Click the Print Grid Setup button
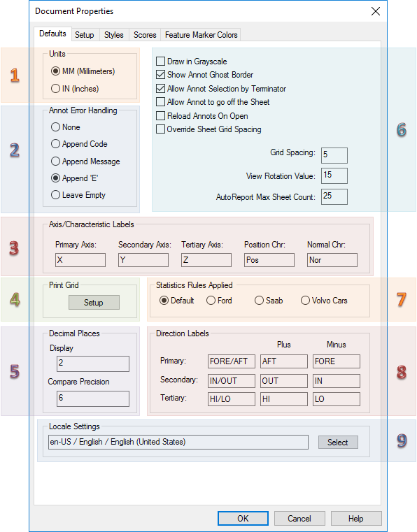This screenshot has height=532, width=417. tap(94, 302)
